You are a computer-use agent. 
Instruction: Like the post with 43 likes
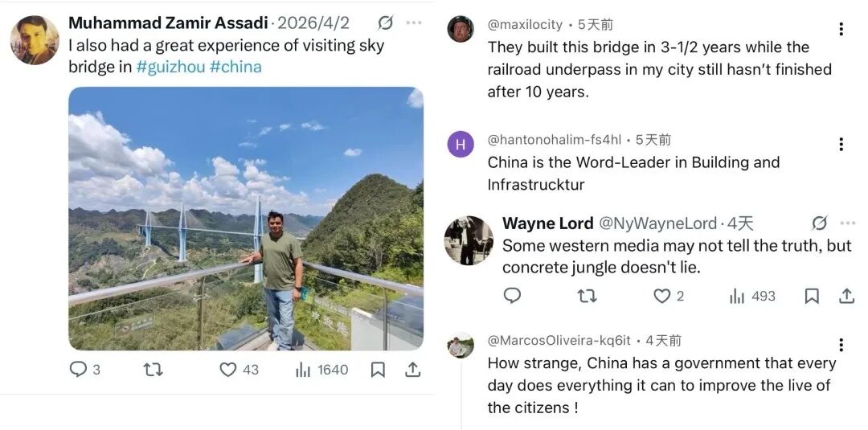coord(228,369)
